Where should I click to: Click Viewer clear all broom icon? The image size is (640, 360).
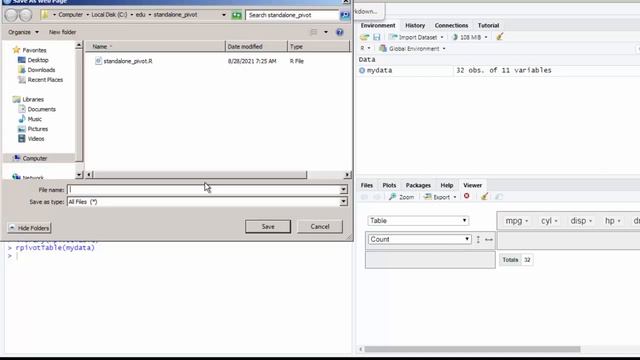pos(484,197)
